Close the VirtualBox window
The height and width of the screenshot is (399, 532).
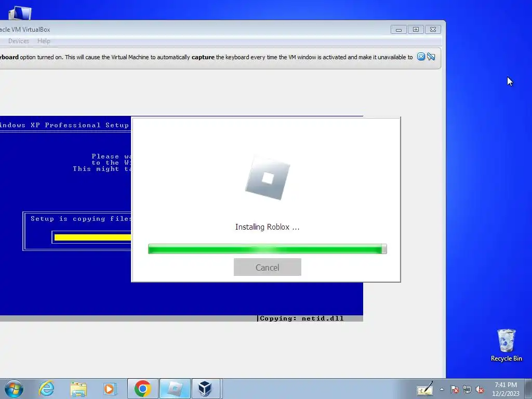(433, 30)
